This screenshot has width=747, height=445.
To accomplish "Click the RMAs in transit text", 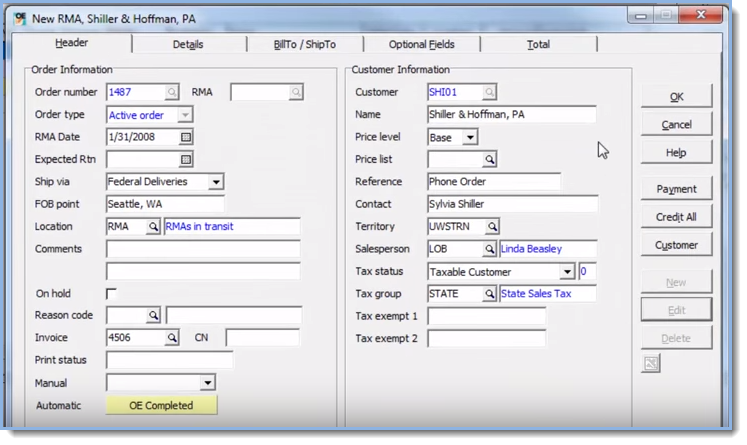I will pos(199,227).
